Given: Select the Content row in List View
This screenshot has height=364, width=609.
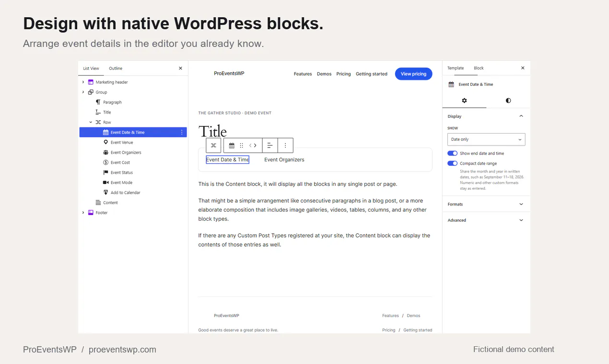Looking at the screenshot, I should (132, 203).
